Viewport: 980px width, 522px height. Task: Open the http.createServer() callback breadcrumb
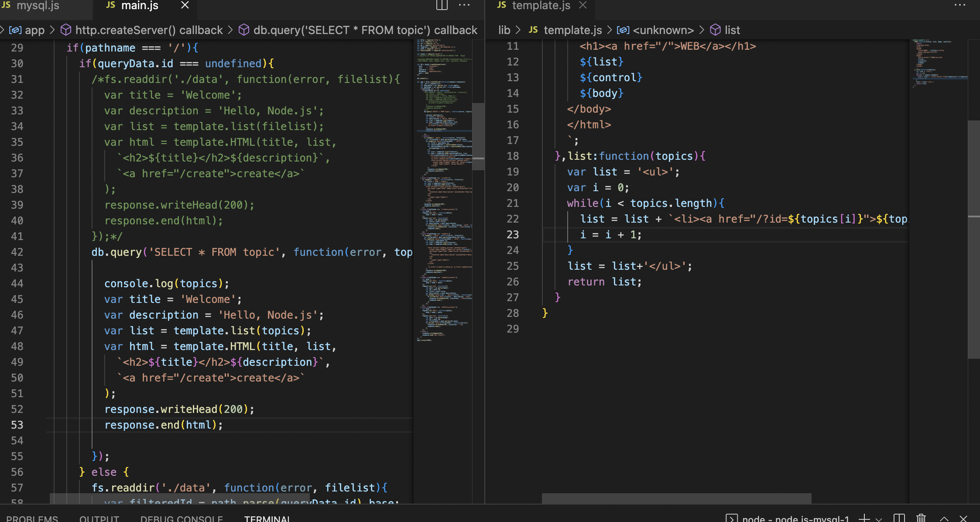[x=141, y=30]
